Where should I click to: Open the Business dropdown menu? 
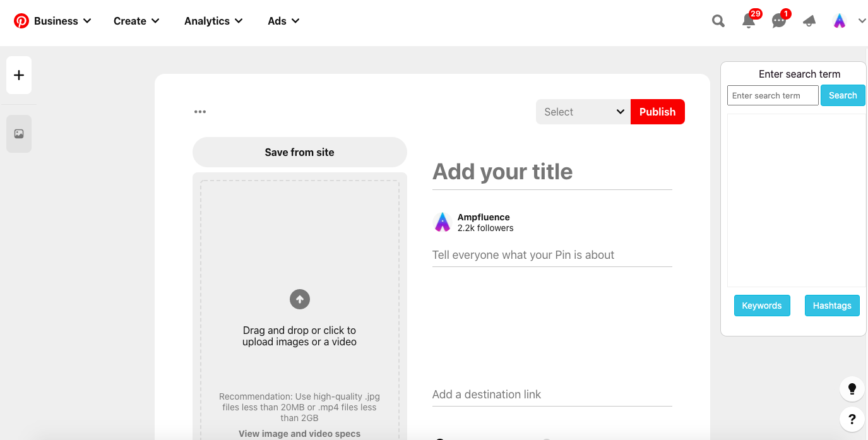pyautogui.click(x=62, y=21)
